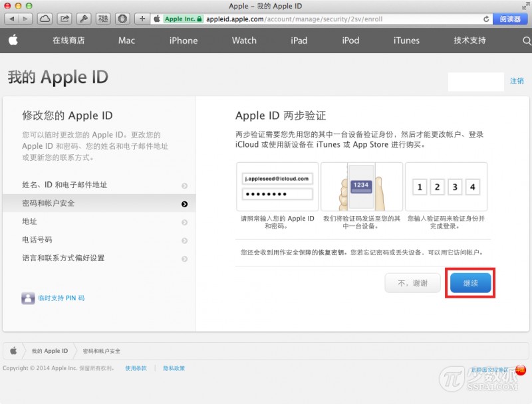Click the Safari back arrow button
This screenshot has height=404, width=532.
pos(11,19)
